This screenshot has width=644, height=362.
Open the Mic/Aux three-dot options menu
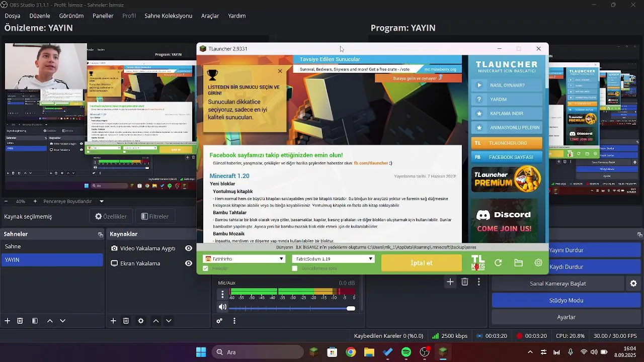tap(222, 294)
